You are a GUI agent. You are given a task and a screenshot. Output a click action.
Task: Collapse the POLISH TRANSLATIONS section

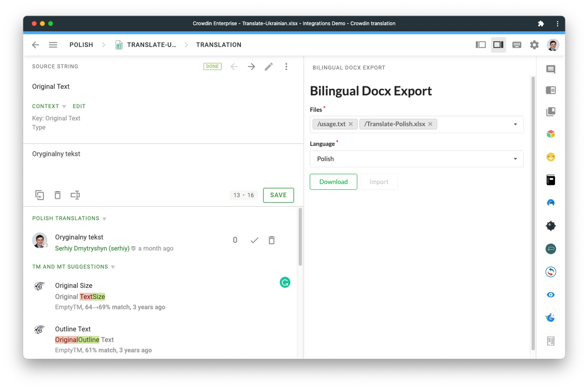point(69,218)
